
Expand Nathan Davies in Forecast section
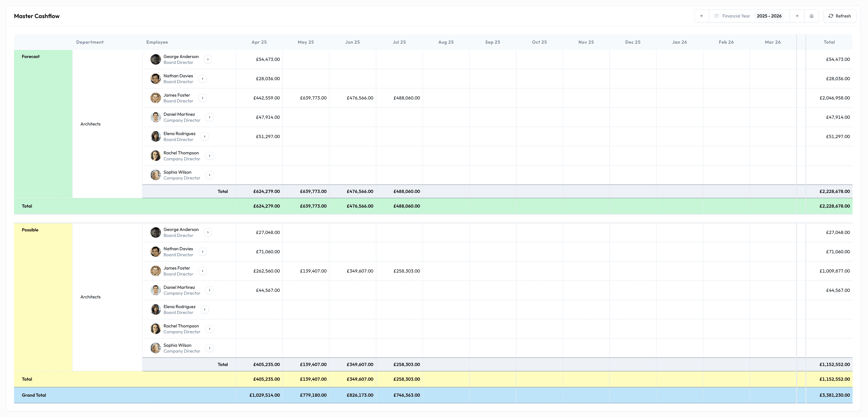tap(203, 78)
